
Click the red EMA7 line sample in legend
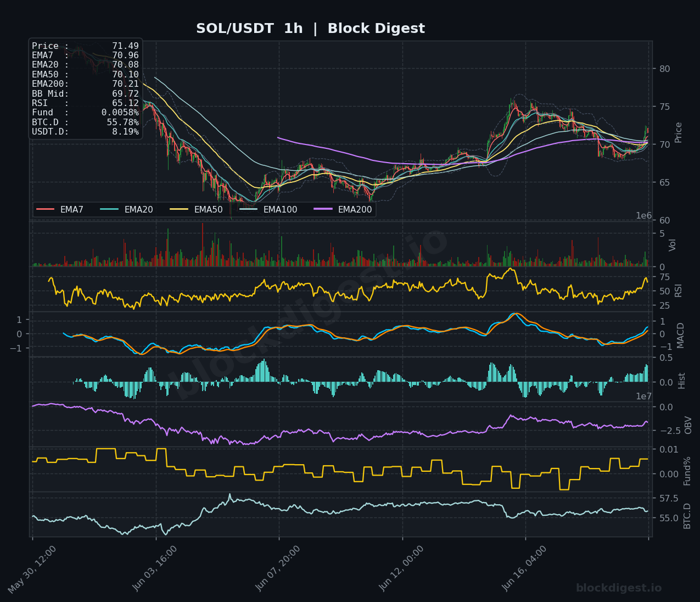(x=45, y=209)
